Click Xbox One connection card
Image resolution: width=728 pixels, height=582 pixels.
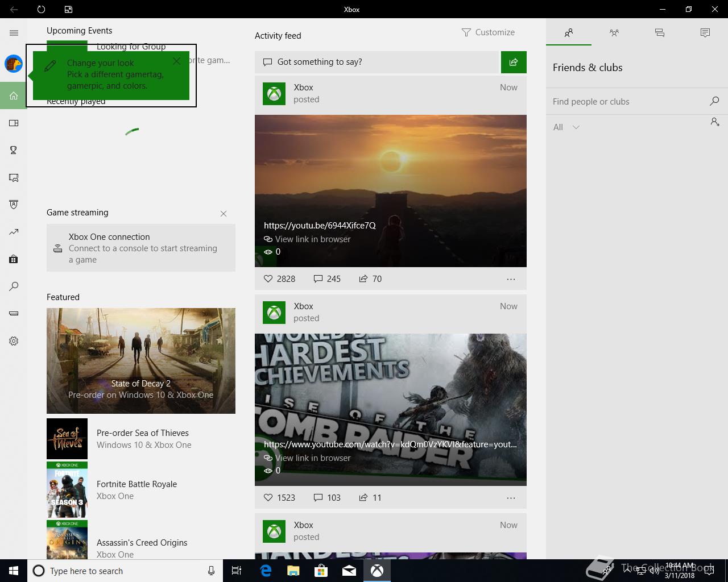point(141,248)
